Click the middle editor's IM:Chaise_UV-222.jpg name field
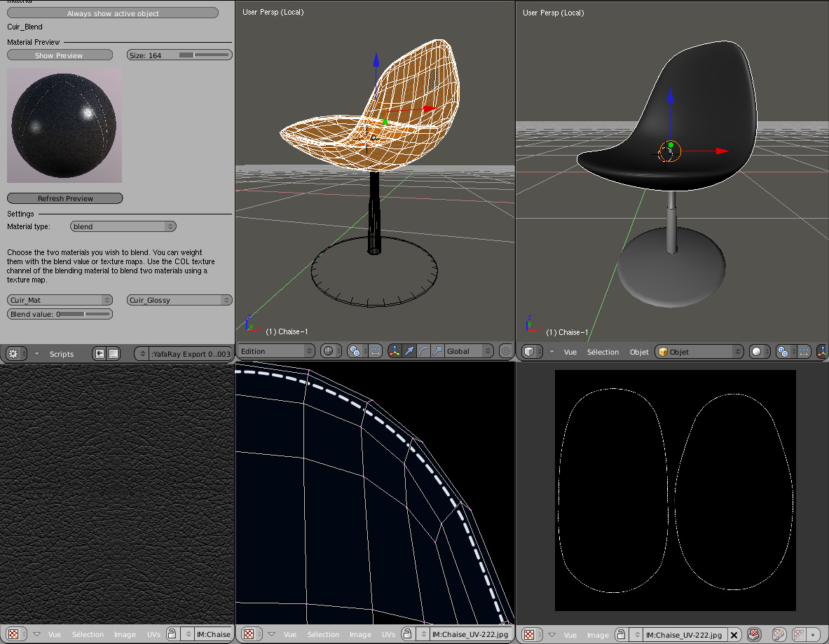Image resolution: width=829 pixels, height=644 pixels. (470, 634)
